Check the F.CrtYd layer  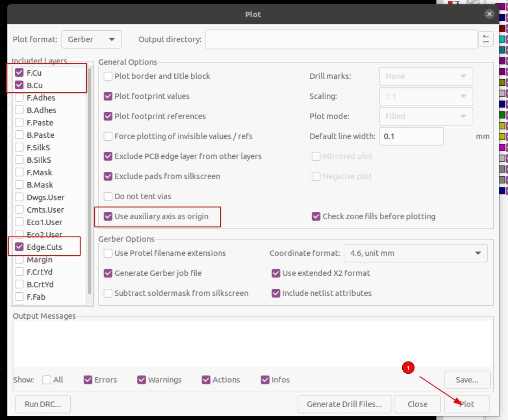click(19, 272)
